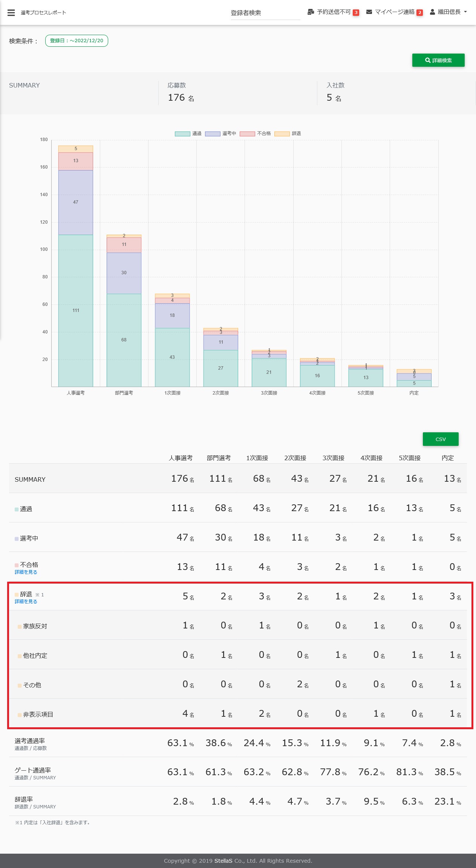Click the 予約送信不可 mail-truck icon
The width and height of the screenshot is (476, 868).
311,12
